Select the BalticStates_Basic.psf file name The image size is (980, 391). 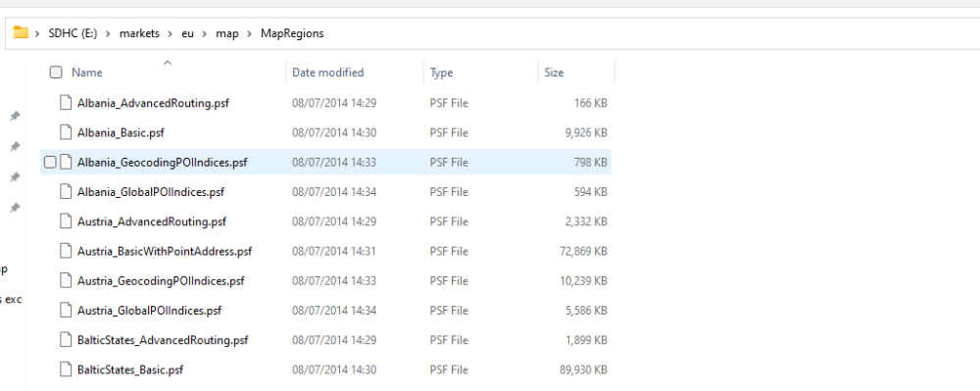pos(130,369)
